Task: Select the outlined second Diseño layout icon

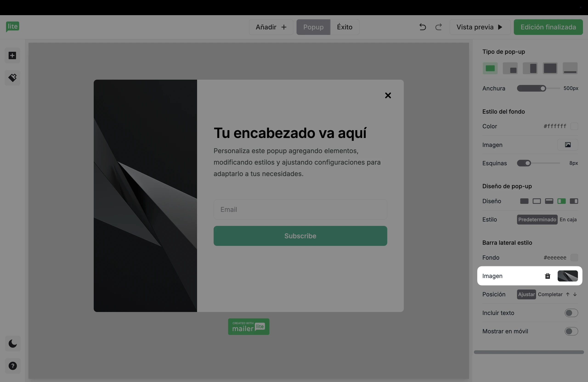Action: click(537, 201)
